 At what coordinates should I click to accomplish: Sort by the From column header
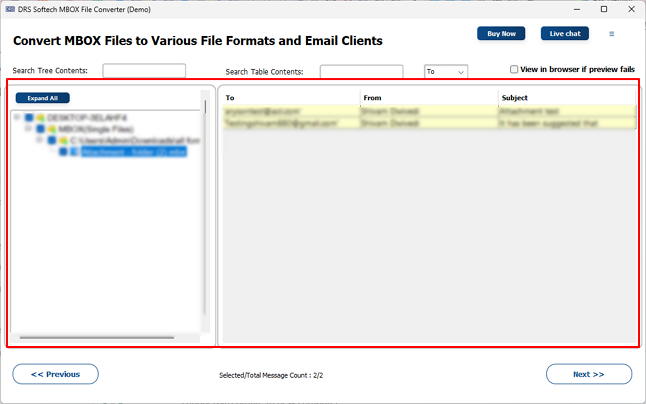[429, 98]
